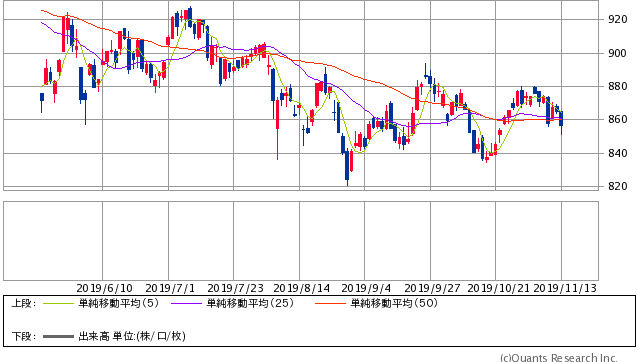Click the 上段 legend row label
This screenshot has width=638, height=362.
(24, 303)
